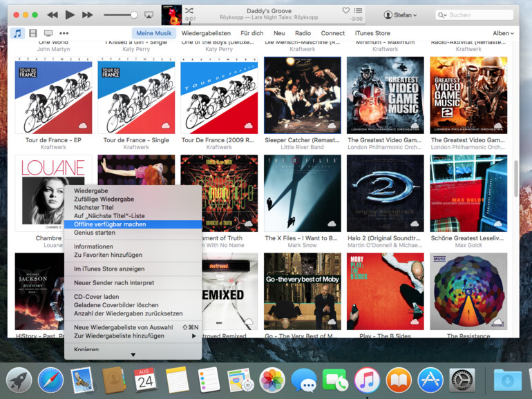Viewport: 532px width, 399px height.
Task: Click cloud download icon on Halo 2 cover
Action: point(415,224)
